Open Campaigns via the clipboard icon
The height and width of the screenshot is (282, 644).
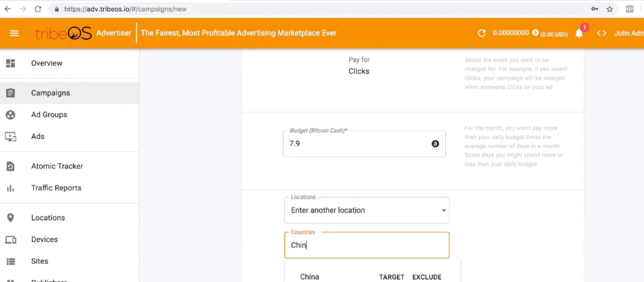(x=10, y=93)
